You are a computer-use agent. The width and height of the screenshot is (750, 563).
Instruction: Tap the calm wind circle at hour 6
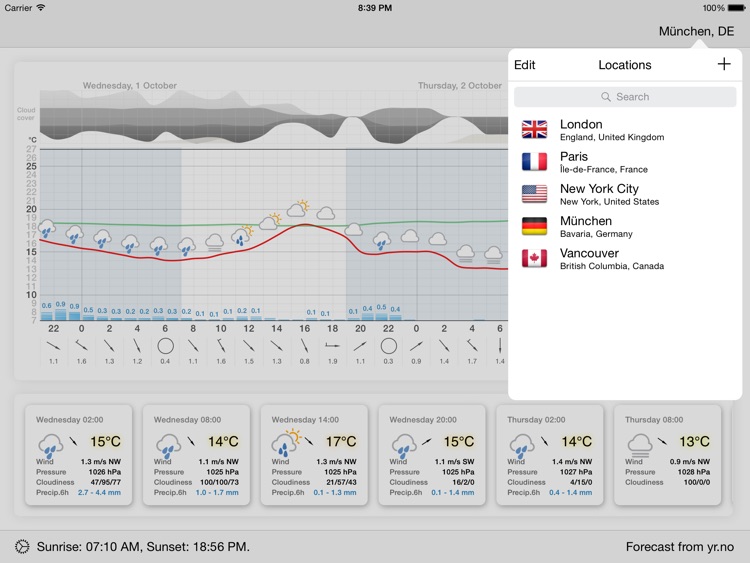[165, 346]
